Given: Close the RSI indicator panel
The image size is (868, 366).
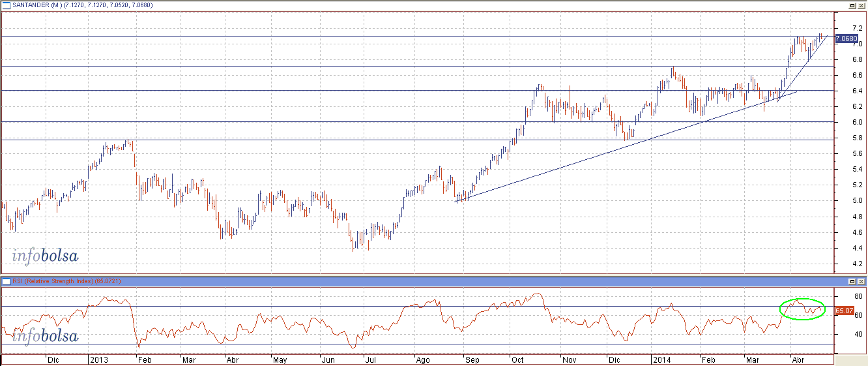Looking at the screenshot, I should coord(861,281).
